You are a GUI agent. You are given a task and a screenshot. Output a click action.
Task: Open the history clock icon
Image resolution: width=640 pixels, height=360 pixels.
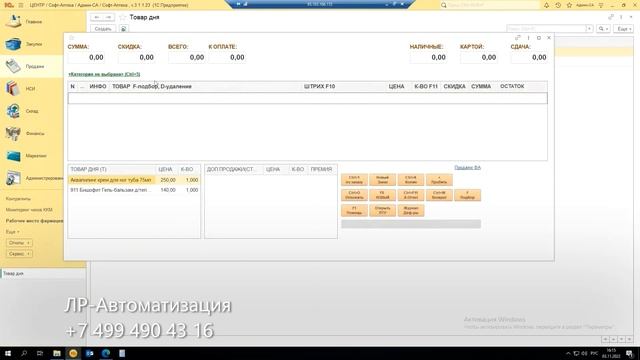pyautogui.click(x=558, y=5)
